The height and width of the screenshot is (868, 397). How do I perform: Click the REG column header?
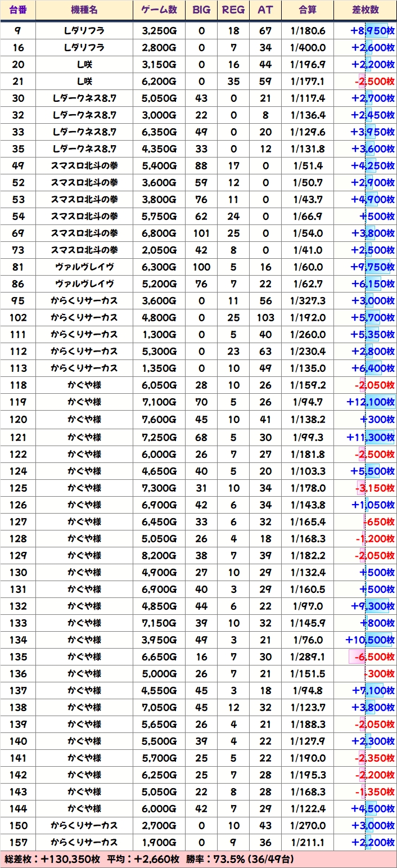coord(233,10)
